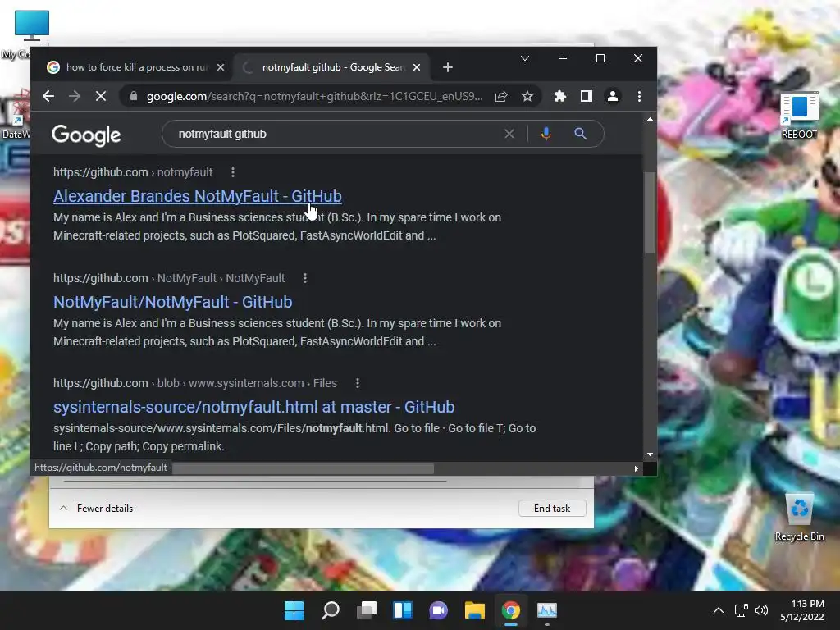Screen dimensions: 840x630
Task: Open options menu for the sysinternals.com › Files result
Action: tap(358, 383)
